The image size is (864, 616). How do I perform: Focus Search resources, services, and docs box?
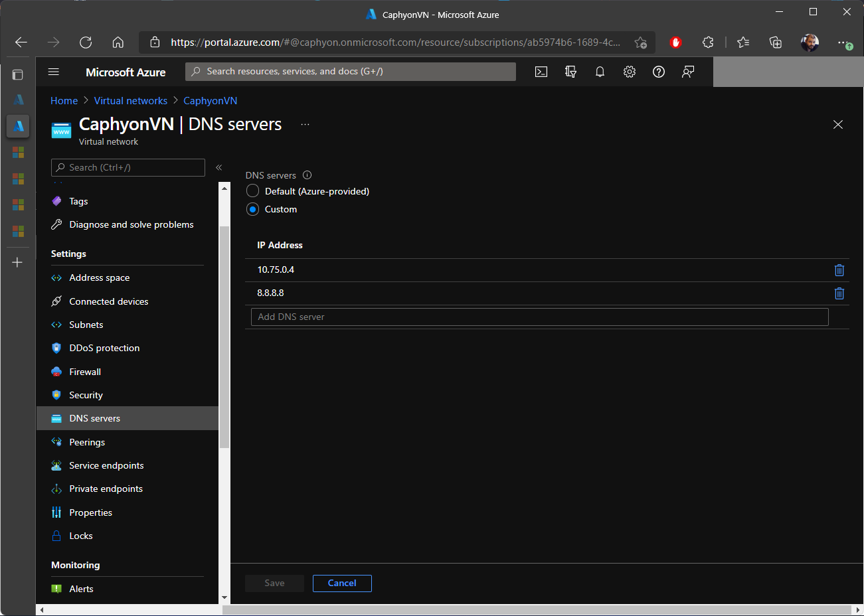point(351,72)
